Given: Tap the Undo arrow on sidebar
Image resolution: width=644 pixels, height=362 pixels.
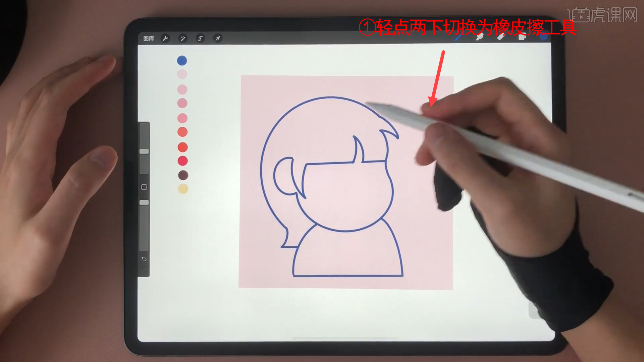Looking at the screenshot, I should pos(144,259).
